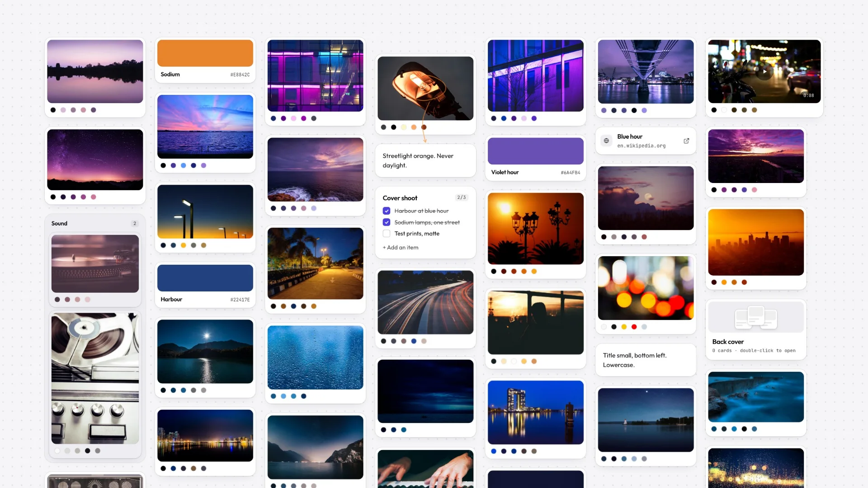Check the Test prints, matte item
The height and width of the screenshot is (488, 868).
tap(387, 234)
